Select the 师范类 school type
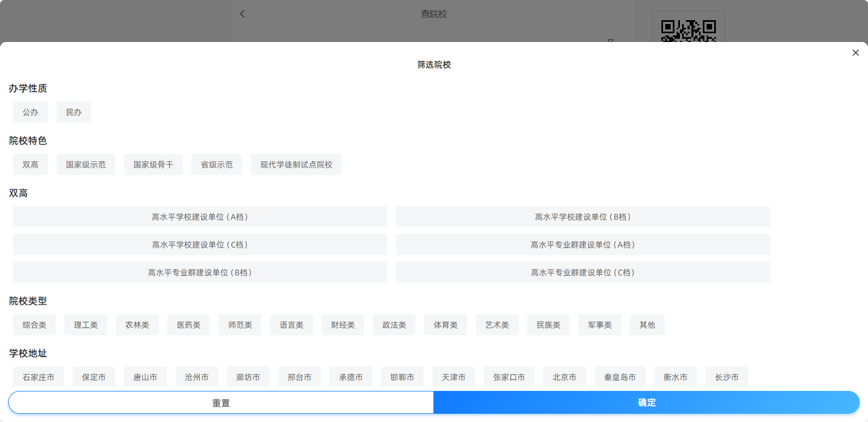 click(240, 325)
